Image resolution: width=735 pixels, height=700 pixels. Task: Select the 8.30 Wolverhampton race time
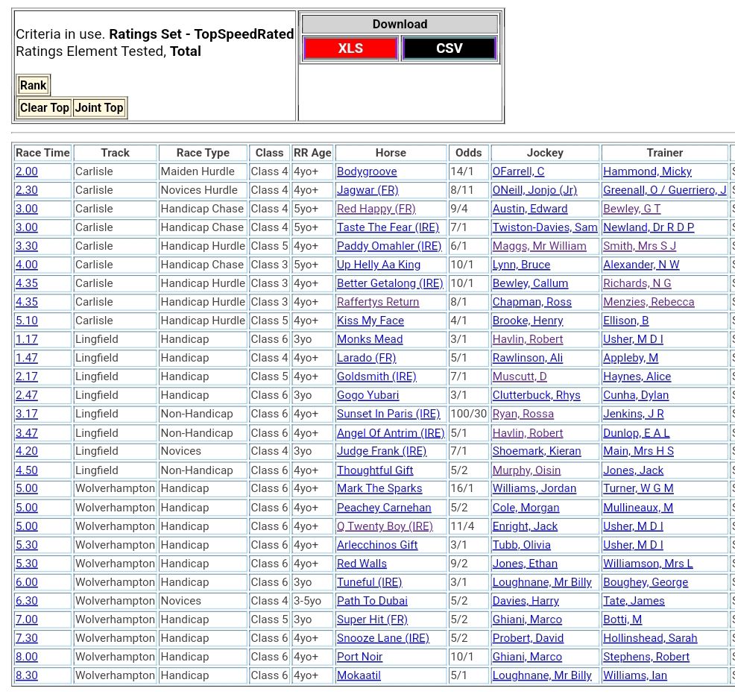[x=26, y=675]
